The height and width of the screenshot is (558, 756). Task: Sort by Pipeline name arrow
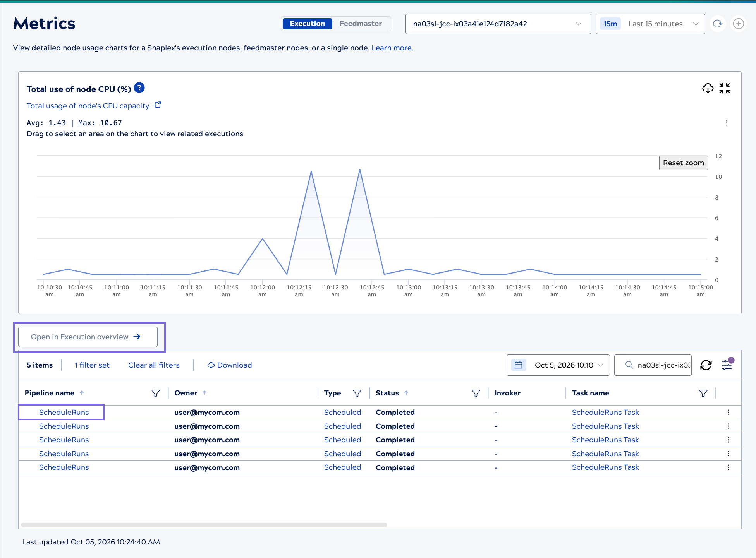[x=82, y=393]
